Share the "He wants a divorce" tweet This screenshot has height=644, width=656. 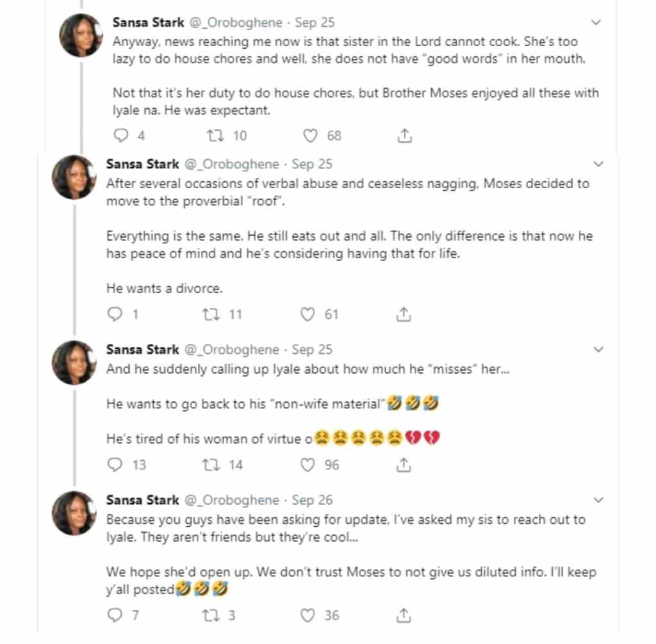tap(404, 314)
